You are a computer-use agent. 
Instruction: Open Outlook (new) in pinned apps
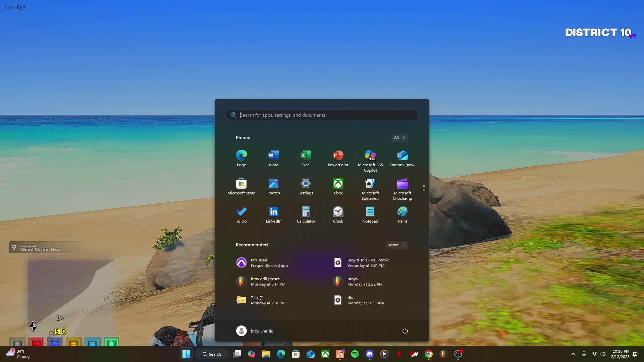point(402,159)
